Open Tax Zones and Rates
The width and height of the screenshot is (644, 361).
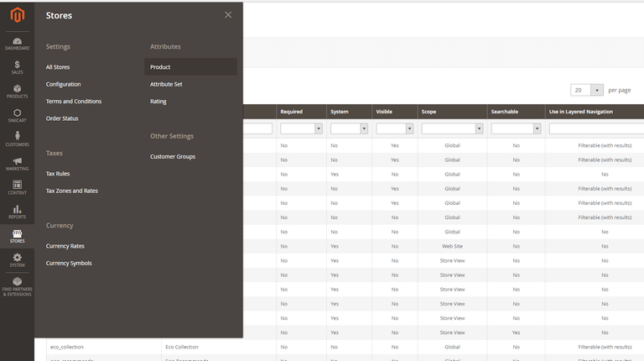click(72, 191)
